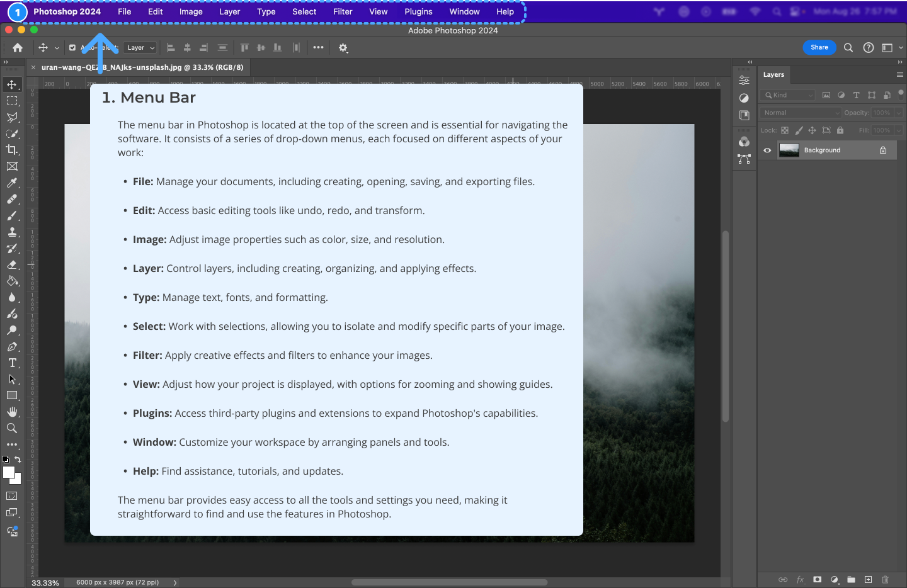Screen dimensions: 907x588
Task: Select the Polygonal Lasso tool
Action: coord(12,117)
